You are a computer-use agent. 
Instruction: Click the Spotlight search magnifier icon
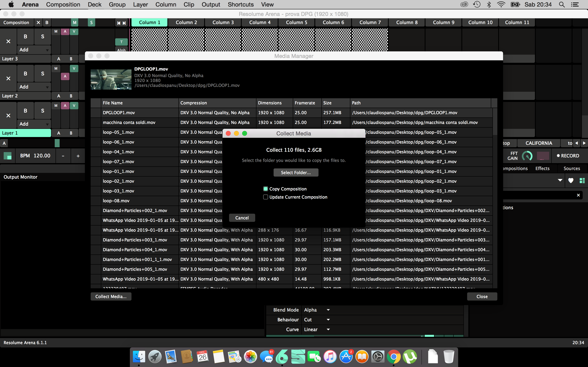[x=561, y=5]
